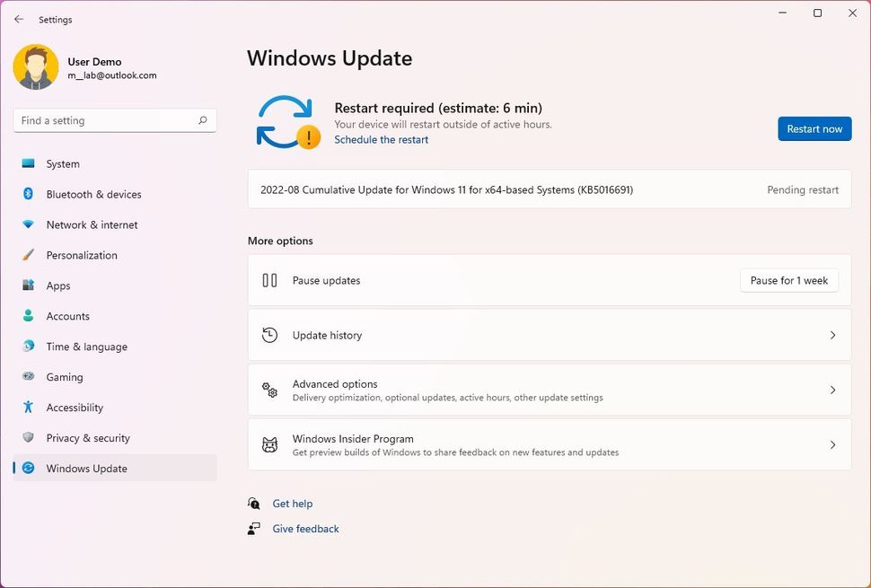Click the Update history clock icon
The width and height of the screenshot is (871, 588).
coord(269,334)
